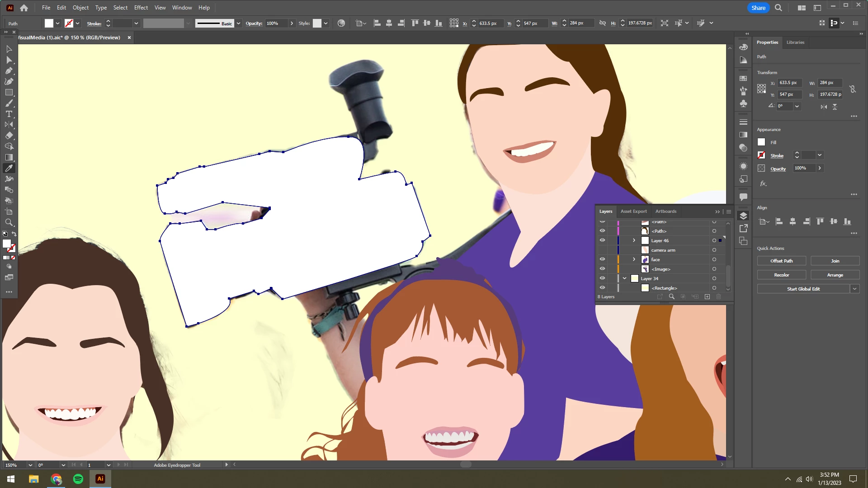Pick the Eraser tool

click(x=9, y=136)
